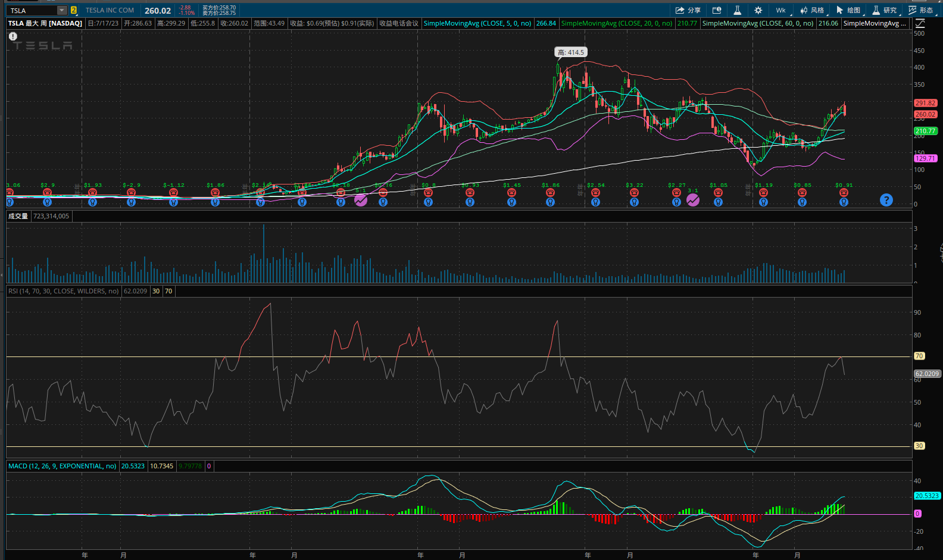Click the yellow number 2 link badge
This screenshot has height=560, width=943.
click(74, 10)
